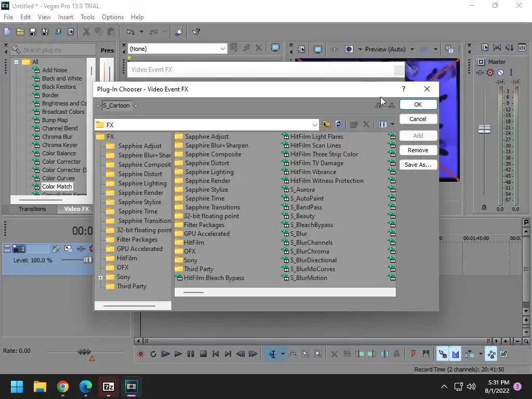The image size is (532, 399).
Task: Select S_Aurora plug-in in list
Action: [302, 190]
